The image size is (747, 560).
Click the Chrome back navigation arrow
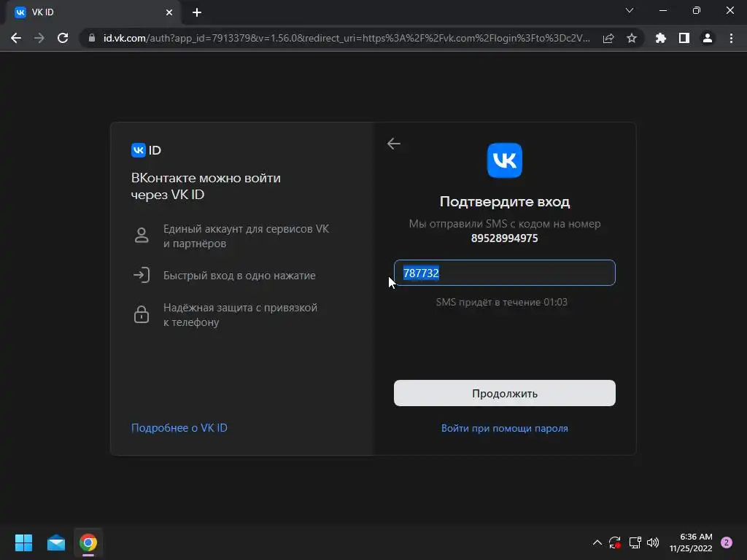pyautogui.click(x=16, y=38)
